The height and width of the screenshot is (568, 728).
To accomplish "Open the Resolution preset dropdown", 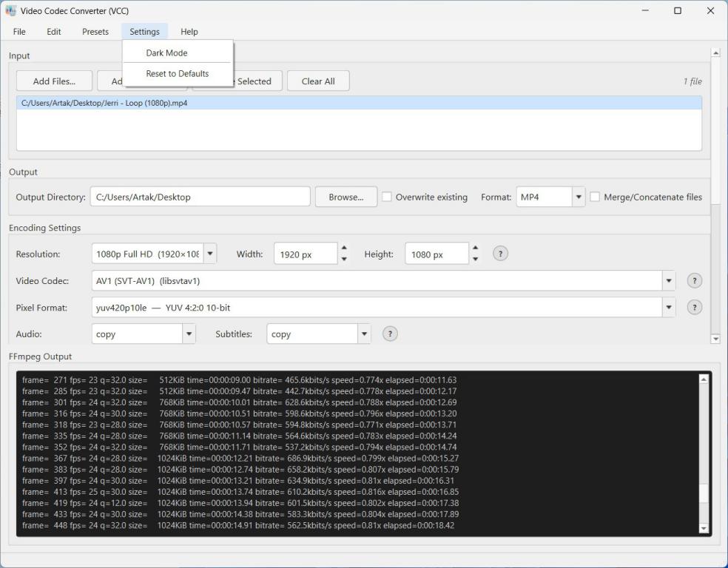I will click(x=210, y=254).
